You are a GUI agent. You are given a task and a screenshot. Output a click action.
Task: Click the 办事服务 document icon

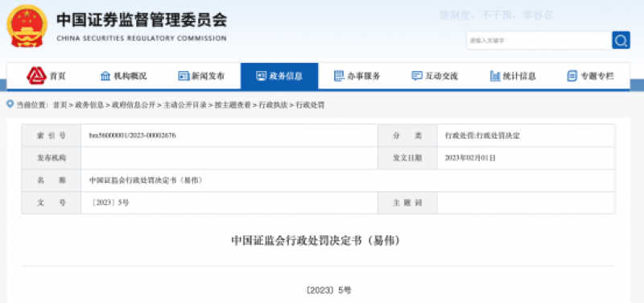[x=339, y=76]
